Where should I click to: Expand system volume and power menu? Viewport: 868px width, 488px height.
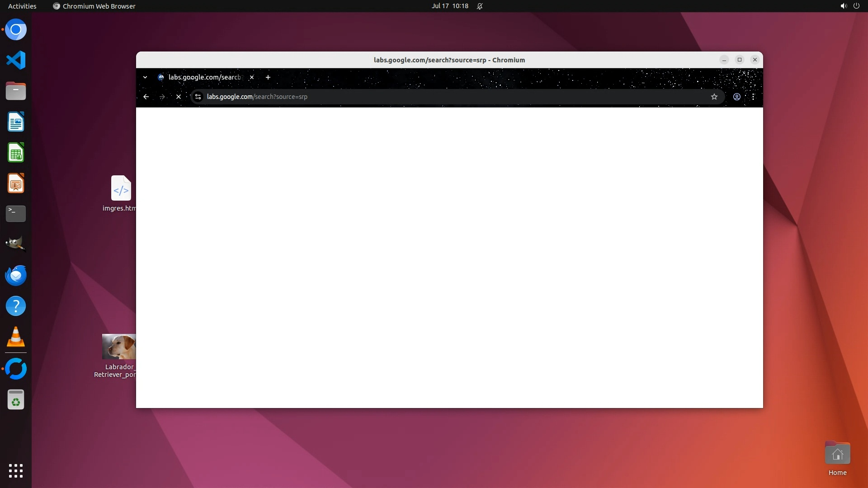click(849, 6)
